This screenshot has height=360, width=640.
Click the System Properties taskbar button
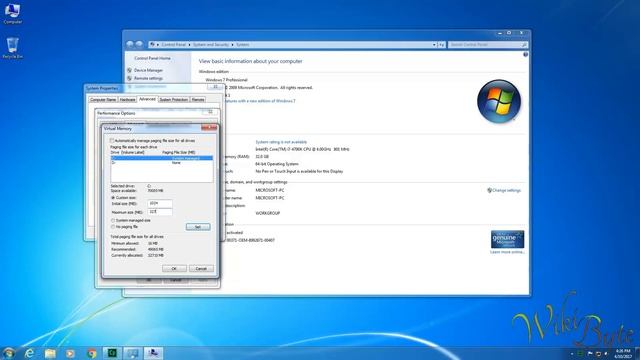153,353
